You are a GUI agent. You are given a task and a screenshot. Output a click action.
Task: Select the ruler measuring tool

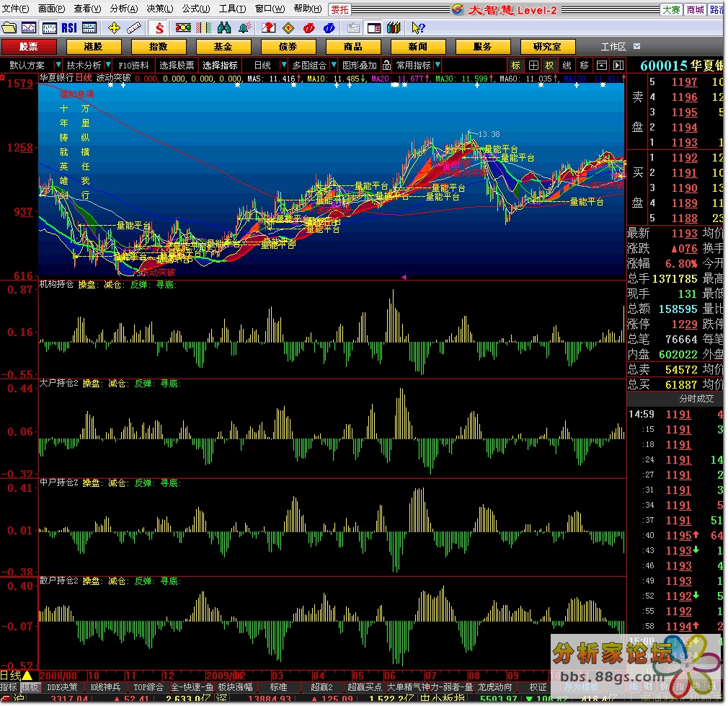(x=133, y=28)
